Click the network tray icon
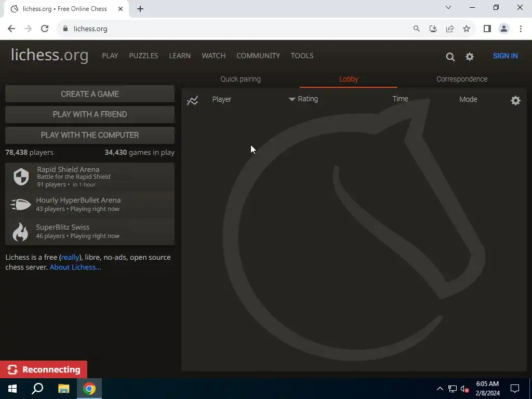This screenshot has height=399, width=532. [453, 389]
